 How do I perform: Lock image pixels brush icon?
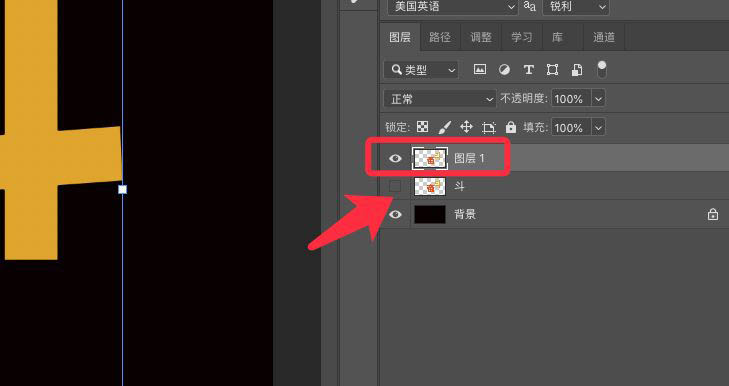(444, 127)
